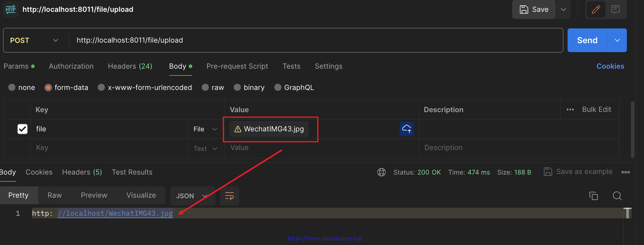The width and height of the screenshot is (644, 245).
Task: Open the Test Results tab
Action: click(x=132, y=172)
